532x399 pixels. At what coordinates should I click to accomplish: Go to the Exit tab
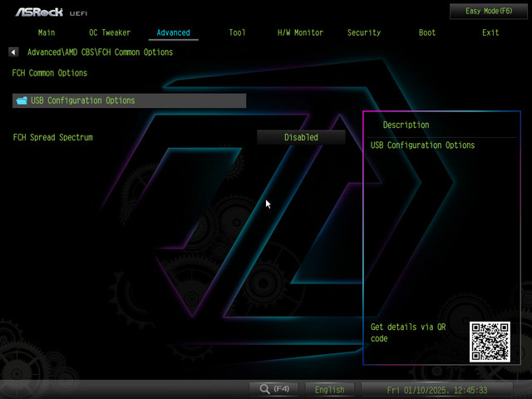(x=490, y=32)
